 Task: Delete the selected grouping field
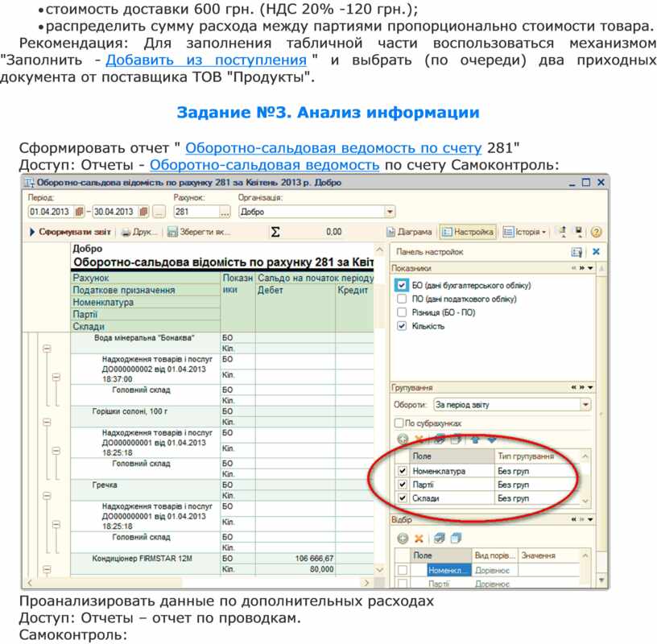pos(418,439)
